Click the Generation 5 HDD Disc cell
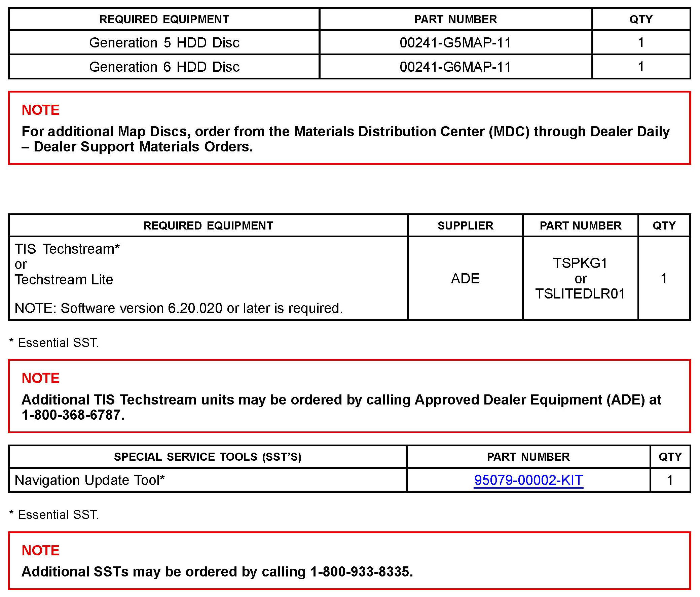The width and height of the screenshot is (700, 597). [x=164, y=43]
